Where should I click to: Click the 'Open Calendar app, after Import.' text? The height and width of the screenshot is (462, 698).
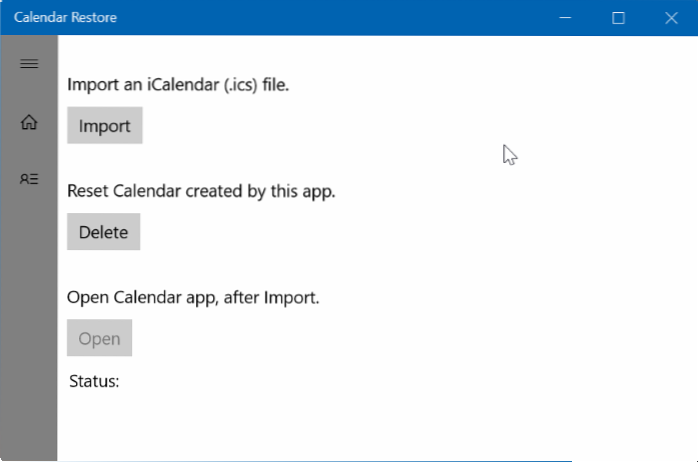tap(193, 297)
